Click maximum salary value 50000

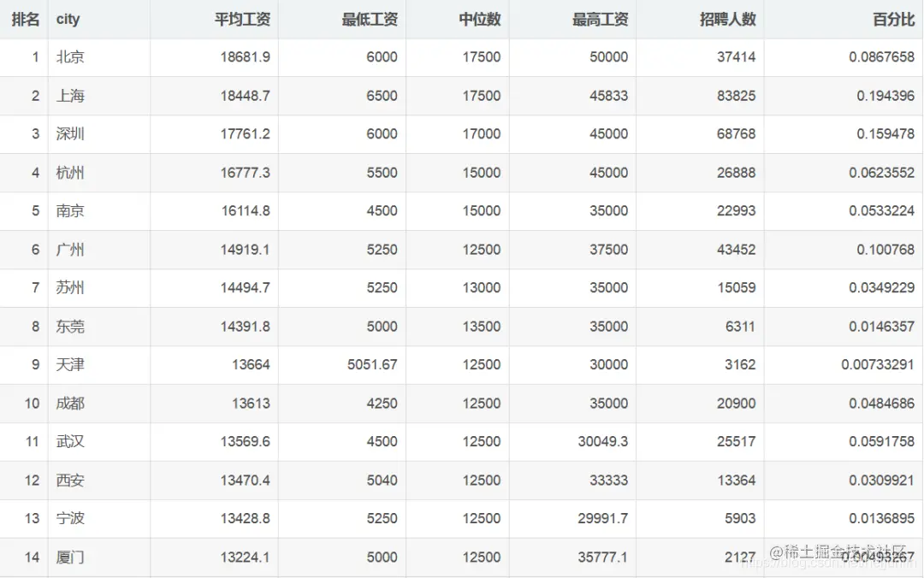click(x=609, y=57)
